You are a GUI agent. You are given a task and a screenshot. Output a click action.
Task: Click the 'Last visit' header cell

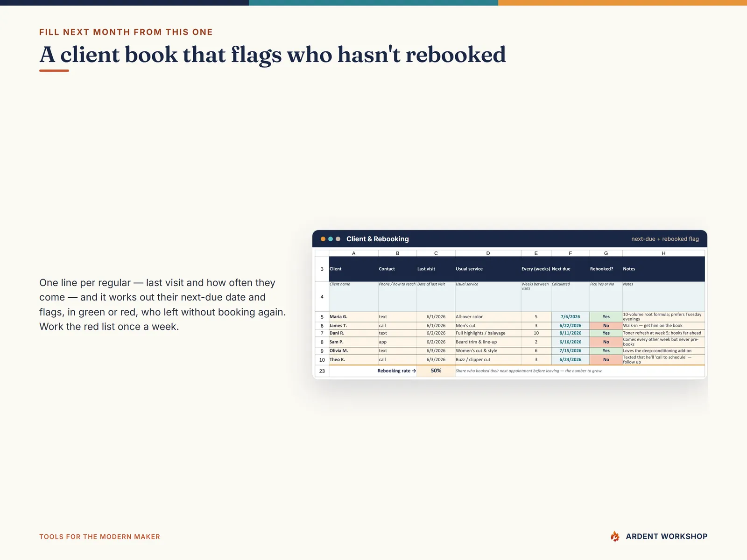coord(436,269)
